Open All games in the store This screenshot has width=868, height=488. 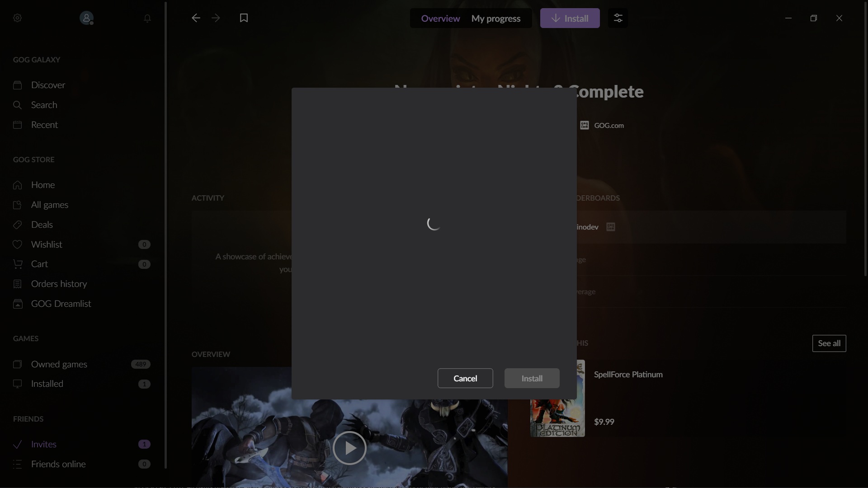tap(50, 205)
